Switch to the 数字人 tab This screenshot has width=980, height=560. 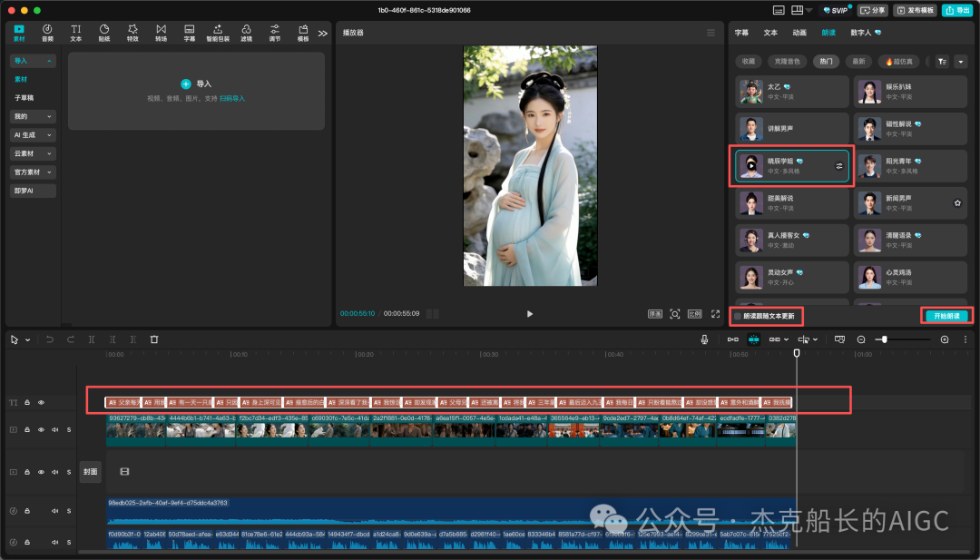866,33
